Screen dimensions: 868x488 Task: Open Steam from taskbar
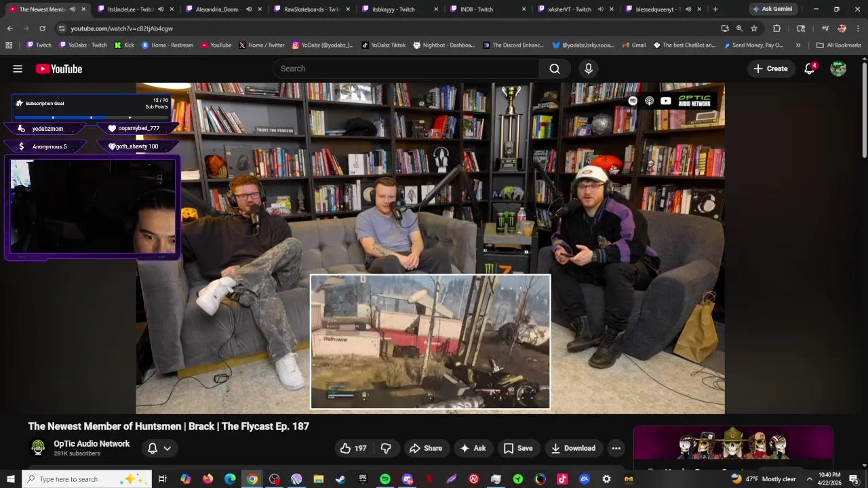click(340, 479)
